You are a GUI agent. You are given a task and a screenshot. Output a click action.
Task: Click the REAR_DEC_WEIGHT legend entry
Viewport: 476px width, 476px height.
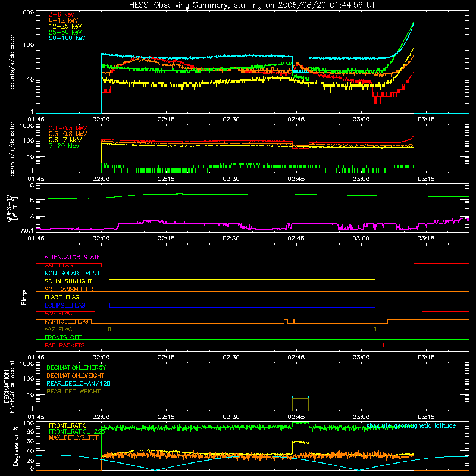click(73, 392)
